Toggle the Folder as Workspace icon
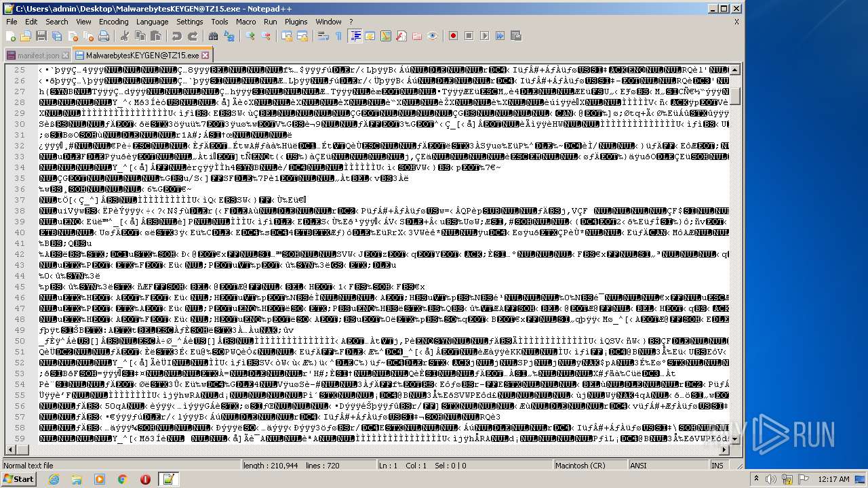 coord(417,36)
